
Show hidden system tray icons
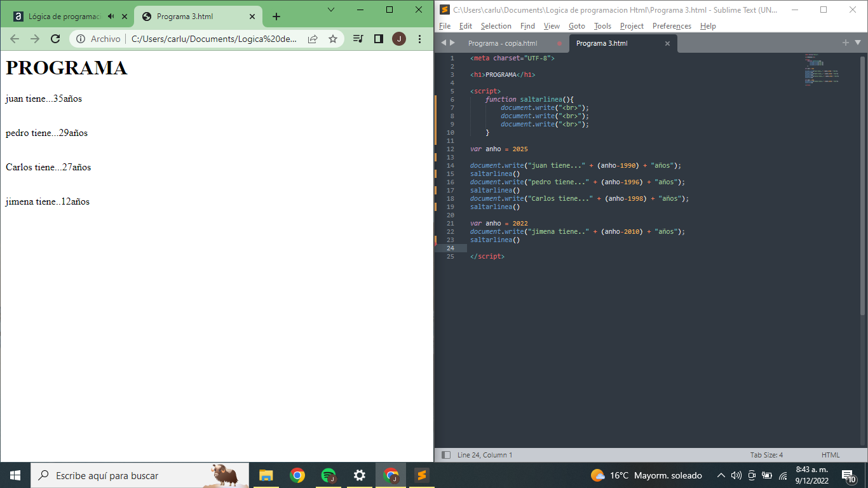721,475
